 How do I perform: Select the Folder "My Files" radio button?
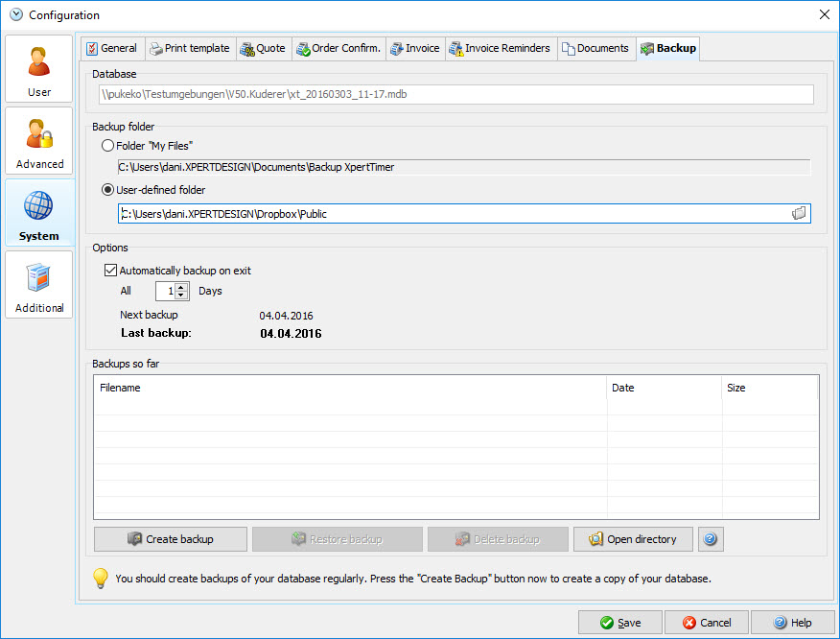[x=105, y=146]
